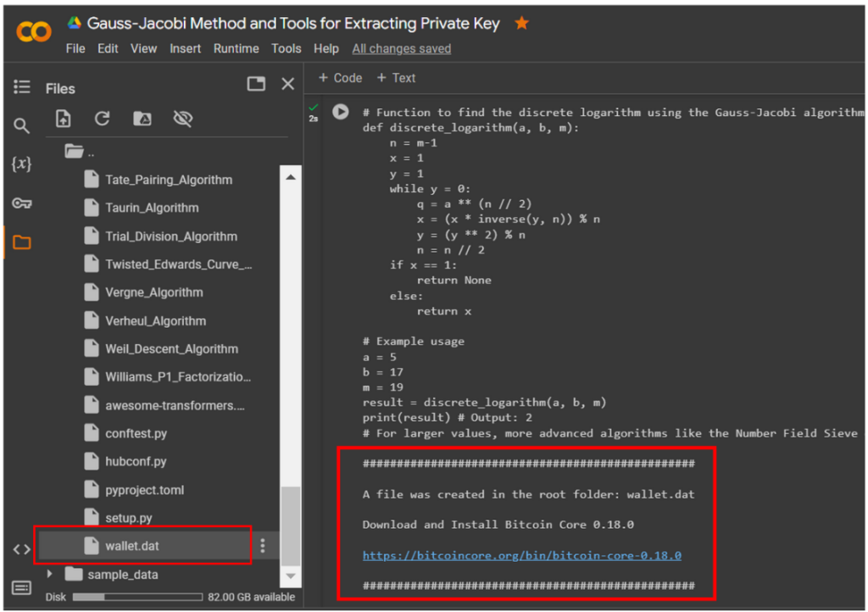Click the sample_data folder name
This screenshot has width=868, height=612.
[x=122, y=575]
